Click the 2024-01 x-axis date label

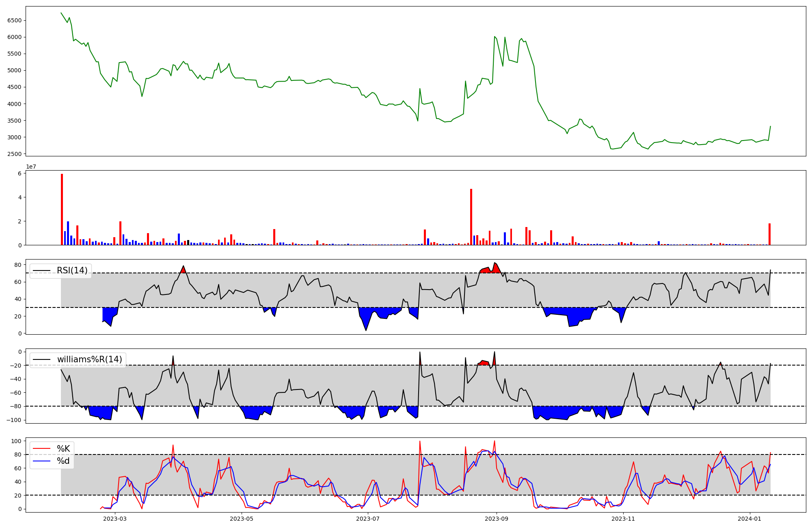point(749,519)
